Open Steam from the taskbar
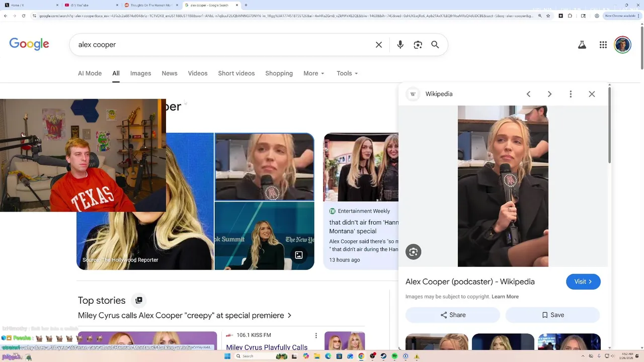The width and height of the screenshot is (644, 362). pyautogui.click(x=383, y=356)
